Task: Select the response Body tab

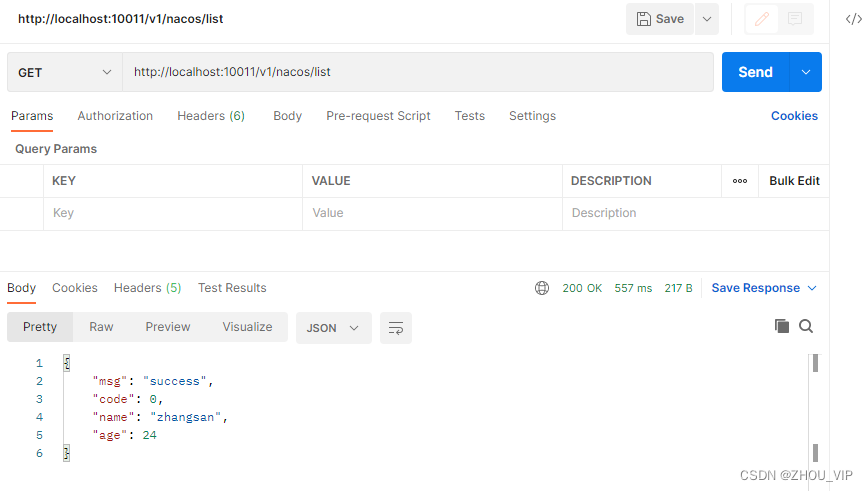Action: (22, 288)
